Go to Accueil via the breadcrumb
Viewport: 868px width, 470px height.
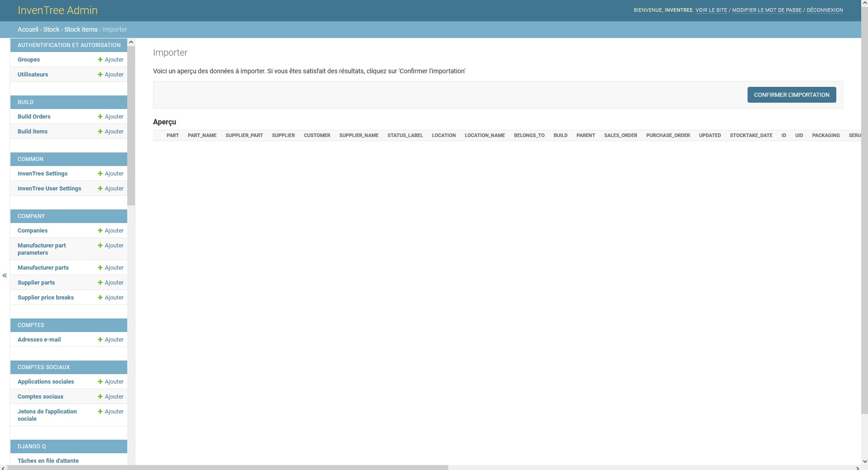pyautogui.click(x=28, y=29)
